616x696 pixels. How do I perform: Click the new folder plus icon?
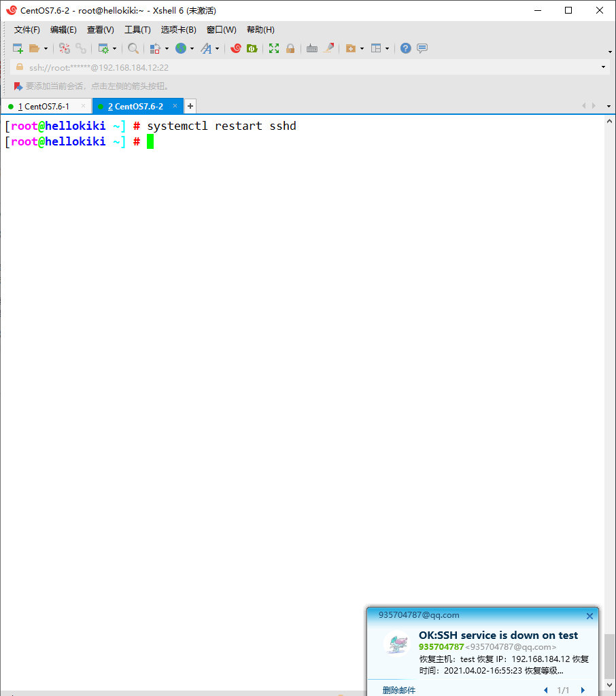[x=351, y=48]
